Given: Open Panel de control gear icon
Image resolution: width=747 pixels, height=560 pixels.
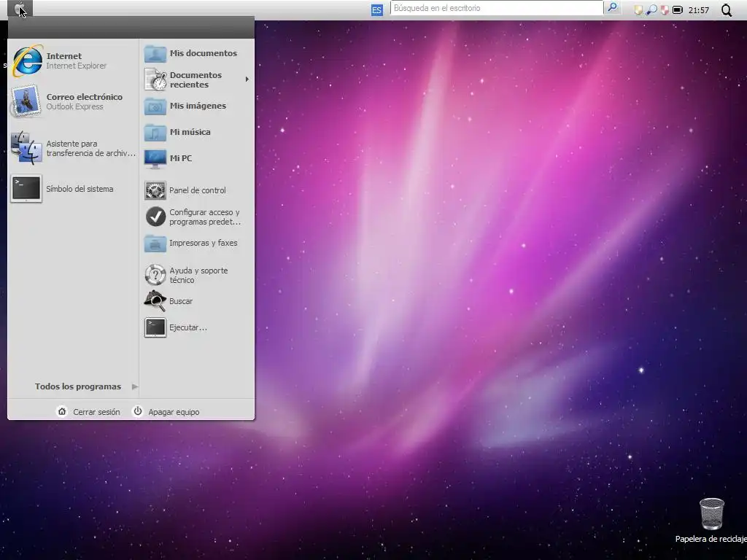Looking at the screenshot, I should pos(155,190).
